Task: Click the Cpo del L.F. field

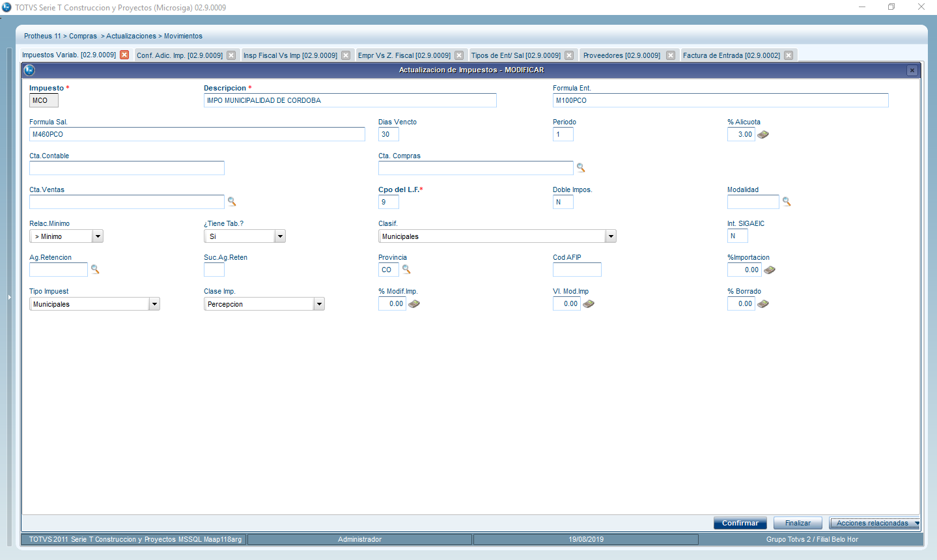Action: pos(389,202)
